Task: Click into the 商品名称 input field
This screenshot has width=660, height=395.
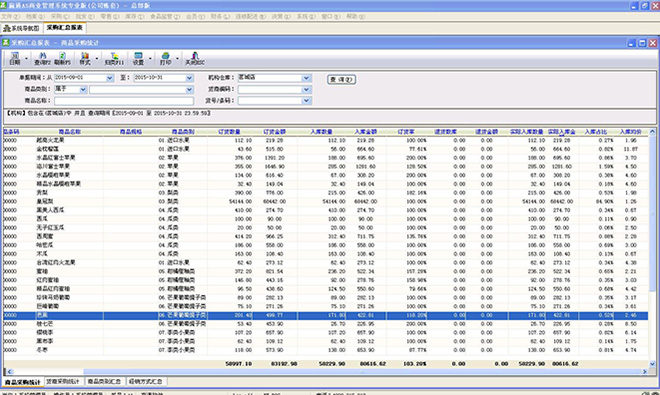Action: (x=124, y=101)
